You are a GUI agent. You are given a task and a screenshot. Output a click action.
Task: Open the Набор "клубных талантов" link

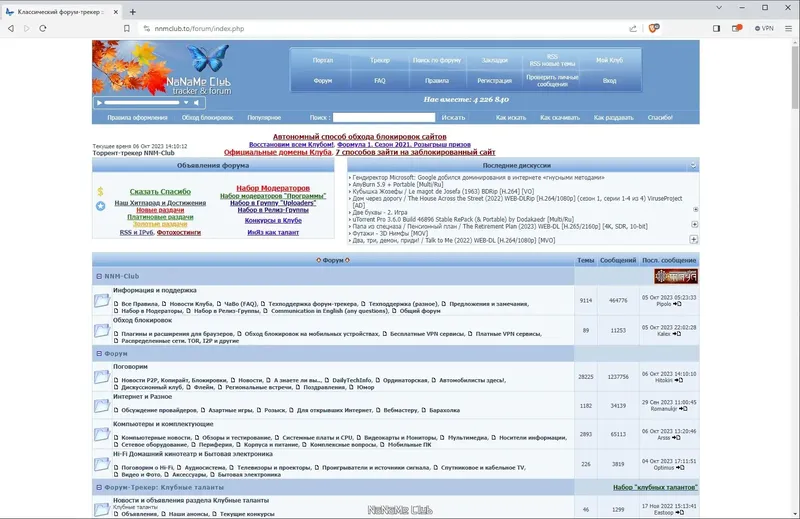point(655,487)
